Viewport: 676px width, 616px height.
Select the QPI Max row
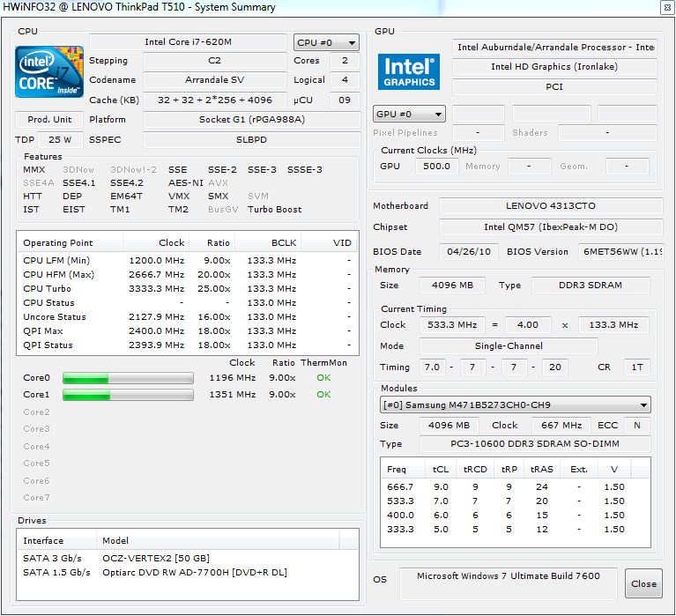(x=187, y=331)
